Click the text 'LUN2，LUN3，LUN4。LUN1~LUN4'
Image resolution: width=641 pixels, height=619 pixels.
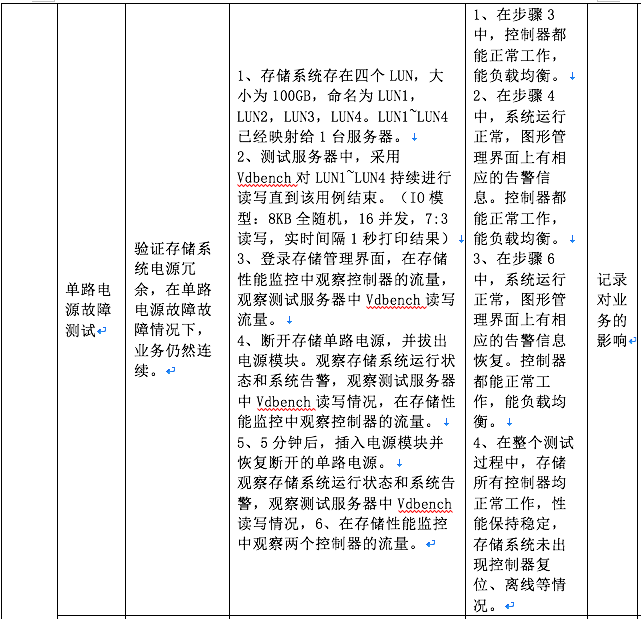pyautogui.click(x=343, y=117)
